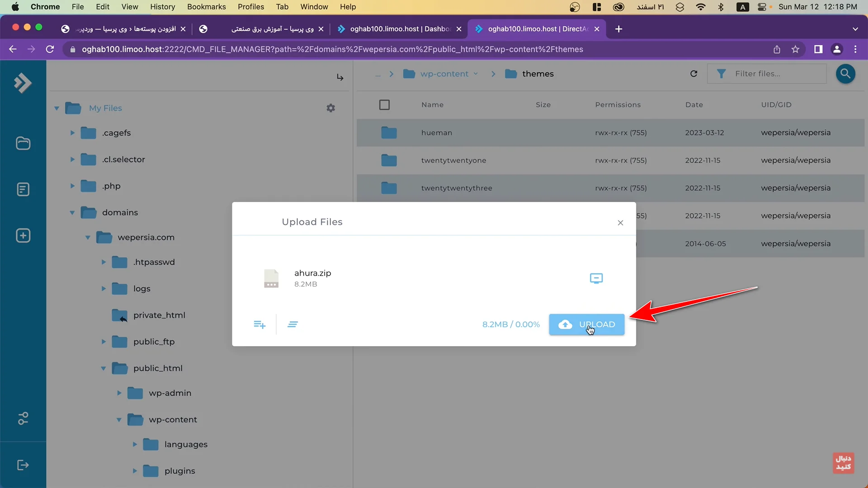
Task: Collapse the public_html folder
Action: (104, 368)
